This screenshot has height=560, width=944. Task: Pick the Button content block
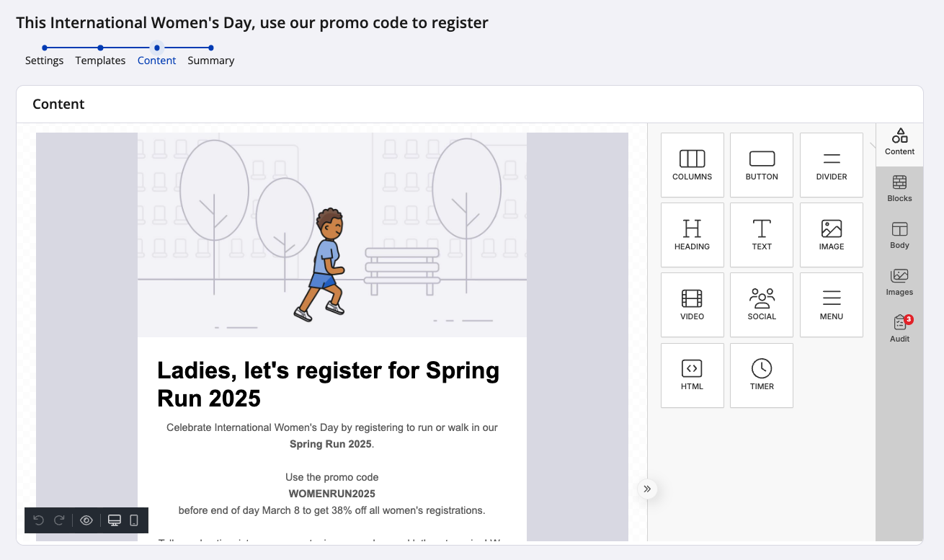pyautogui.click(x=762, y=165)
